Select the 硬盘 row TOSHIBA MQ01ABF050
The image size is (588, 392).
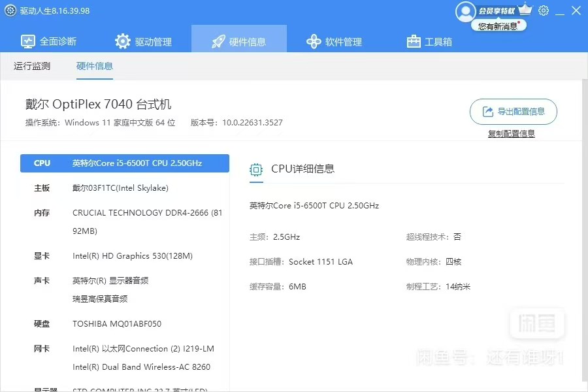pos(125,324)
